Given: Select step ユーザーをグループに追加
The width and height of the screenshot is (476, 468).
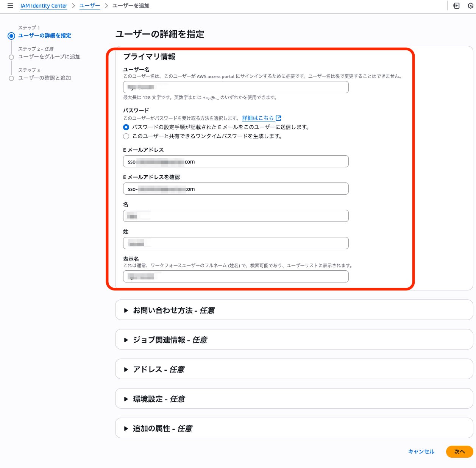Looking at the screenshot, I should [50, 57].
